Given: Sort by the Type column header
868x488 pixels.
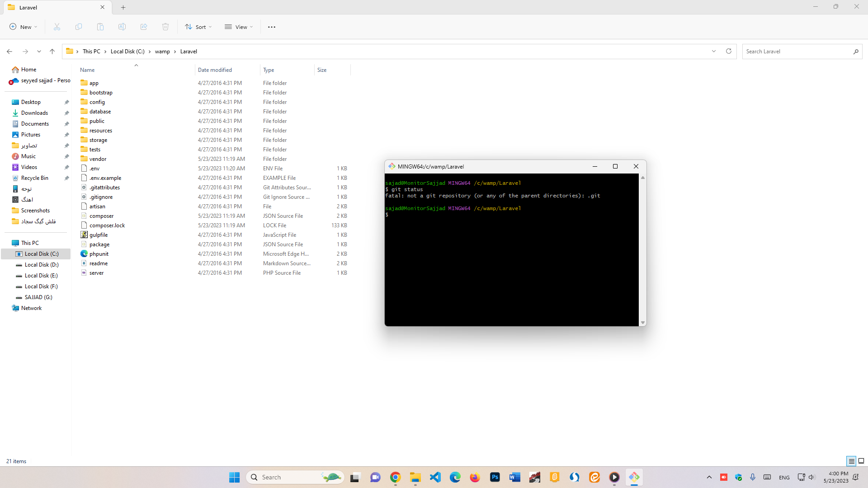Looking at the screenshot, I should pos(288,70).
